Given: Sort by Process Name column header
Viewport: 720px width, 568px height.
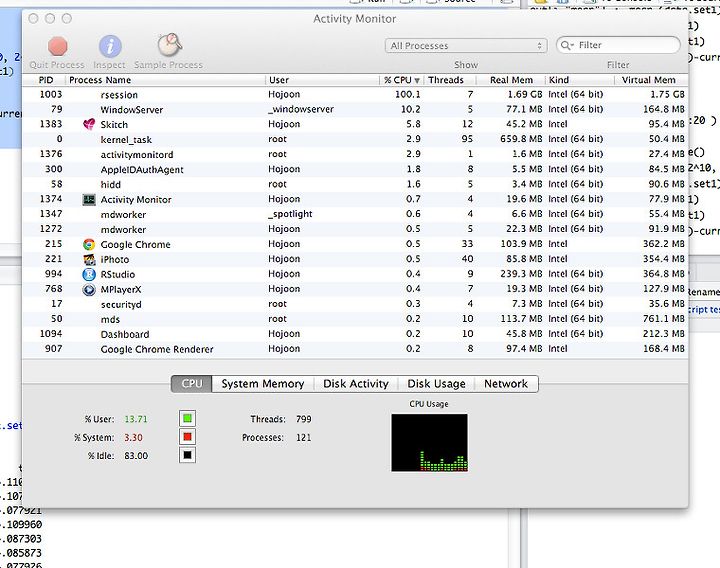Looking at the screenshot, I should coord(165,80).
